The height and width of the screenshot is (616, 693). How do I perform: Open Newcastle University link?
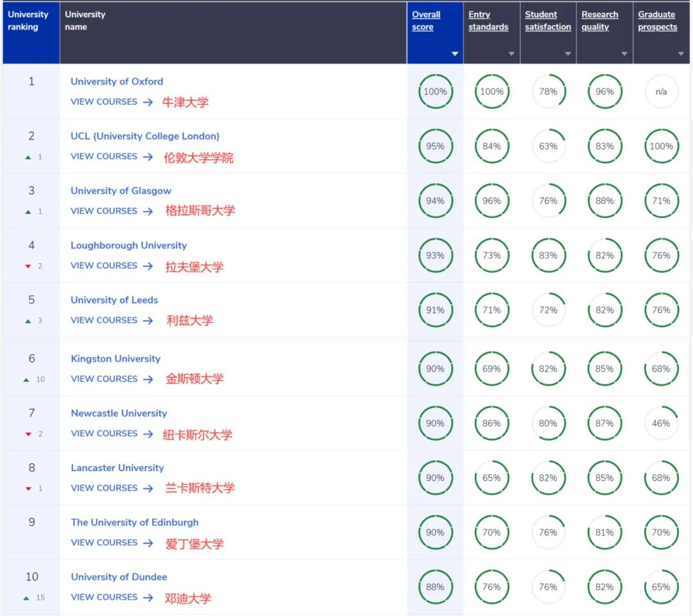119,413
